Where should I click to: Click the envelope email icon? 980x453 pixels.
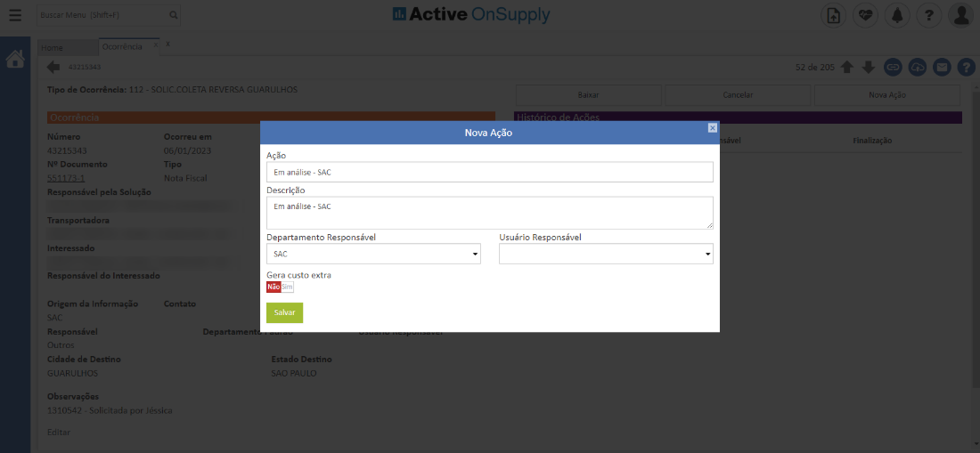pyautogui.click(x=942, y=68)
